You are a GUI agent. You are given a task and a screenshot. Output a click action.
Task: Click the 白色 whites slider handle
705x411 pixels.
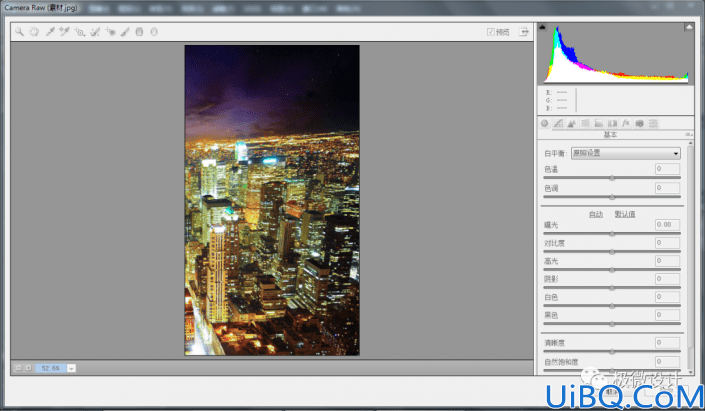(612, 306)
